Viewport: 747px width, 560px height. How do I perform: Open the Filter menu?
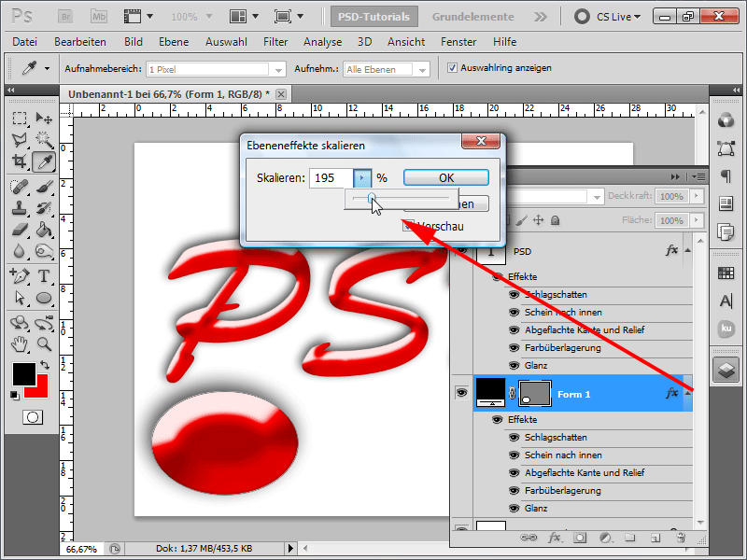click(275, 42)
